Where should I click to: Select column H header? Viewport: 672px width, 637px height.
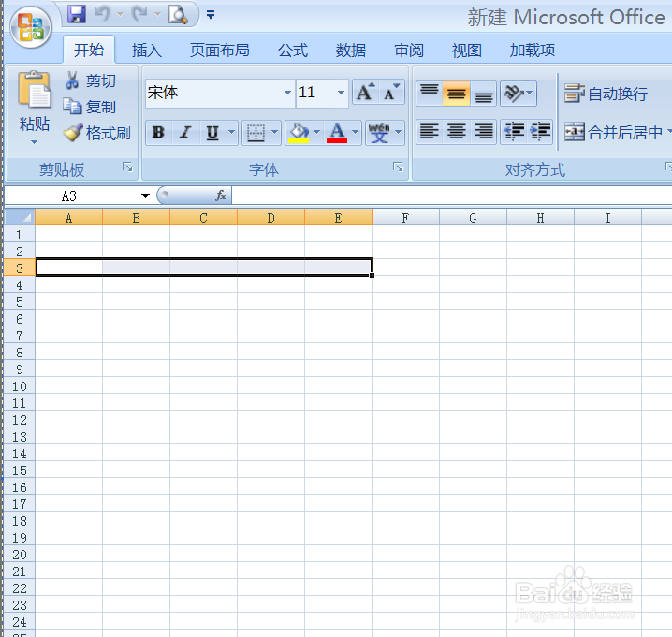540,218
